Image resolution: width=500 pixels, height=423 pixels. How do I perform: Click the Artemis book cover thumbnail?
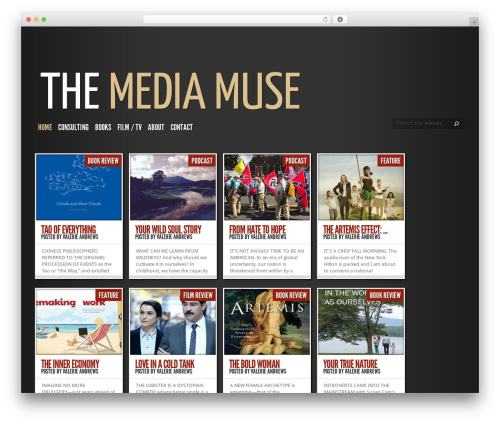click(267, 322)
